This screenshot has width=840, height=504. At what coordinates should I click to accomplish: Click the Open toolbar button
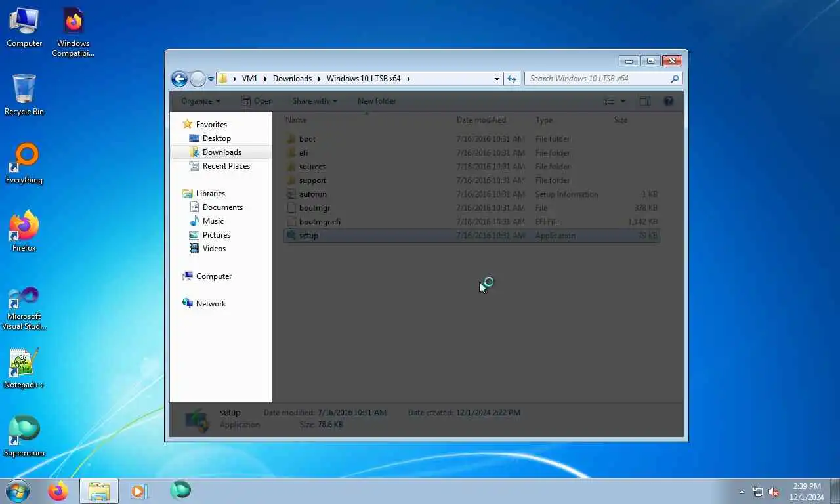coord(257,101)
